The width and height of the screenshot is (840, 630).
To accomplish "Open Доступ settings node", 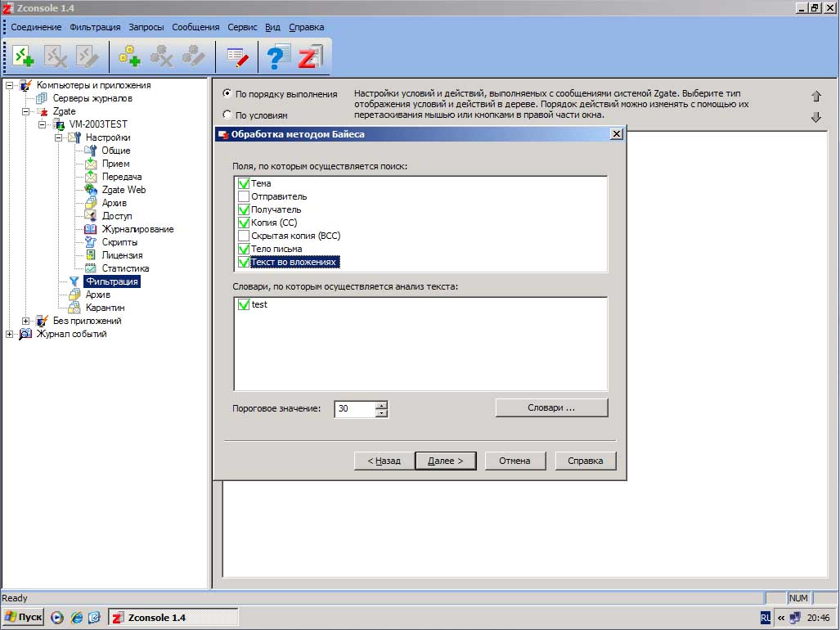I will 117,216.
